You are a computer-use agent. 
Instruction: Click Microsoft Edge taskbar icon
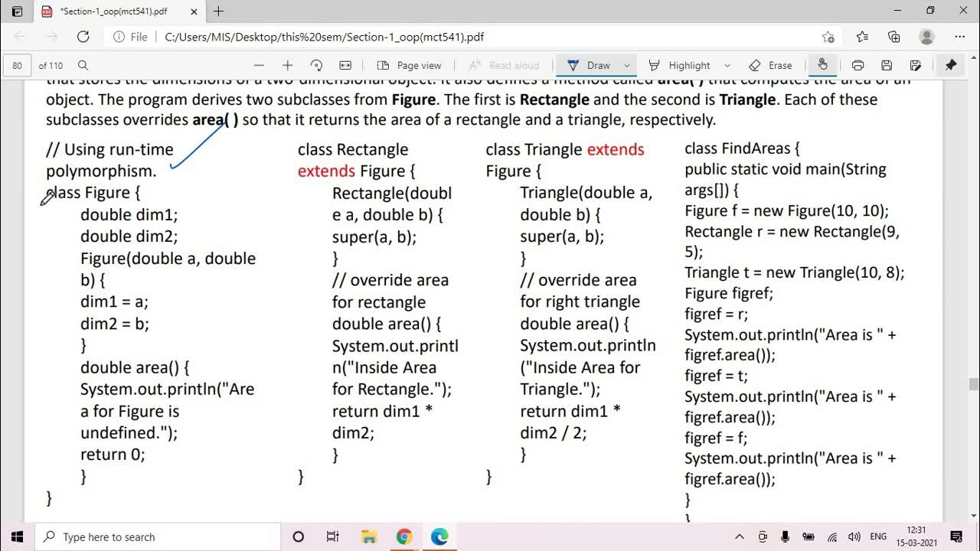coord(439,536)
